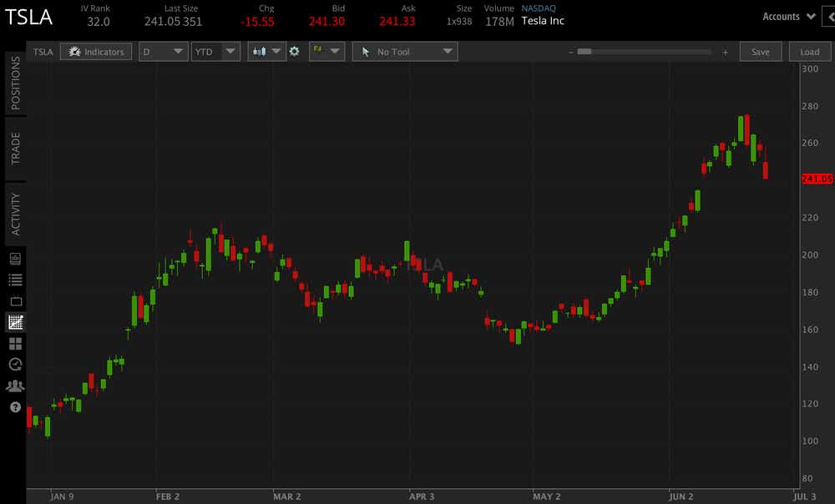Open the watchlist list icon
The image size is (835, 504).
click(x=15, y=280)
